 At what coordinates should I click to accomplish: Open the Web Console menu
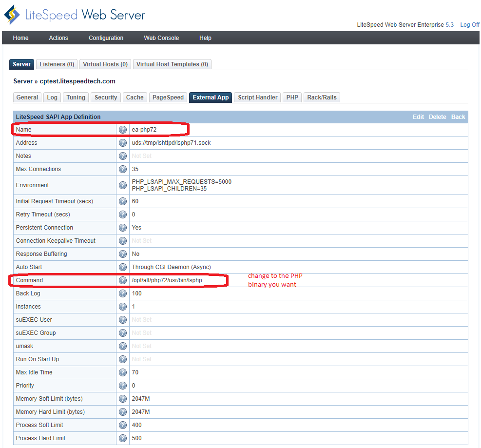coord(161,38)
